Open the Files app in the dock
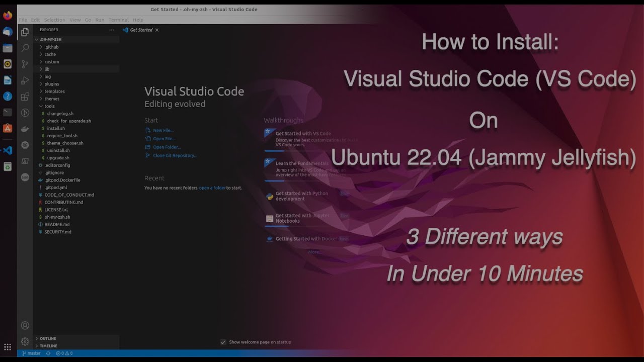 (x=8, y=48)
